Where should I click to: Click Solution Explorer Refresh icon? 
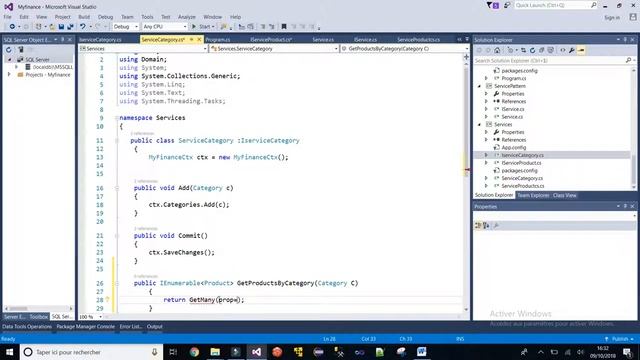point(532,50)
